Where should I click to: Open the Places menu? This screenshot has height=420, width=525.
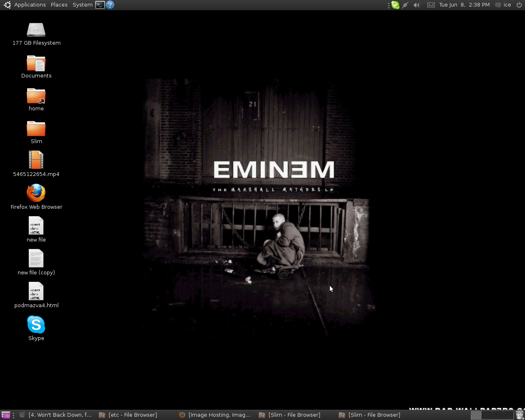coord(59,5)
